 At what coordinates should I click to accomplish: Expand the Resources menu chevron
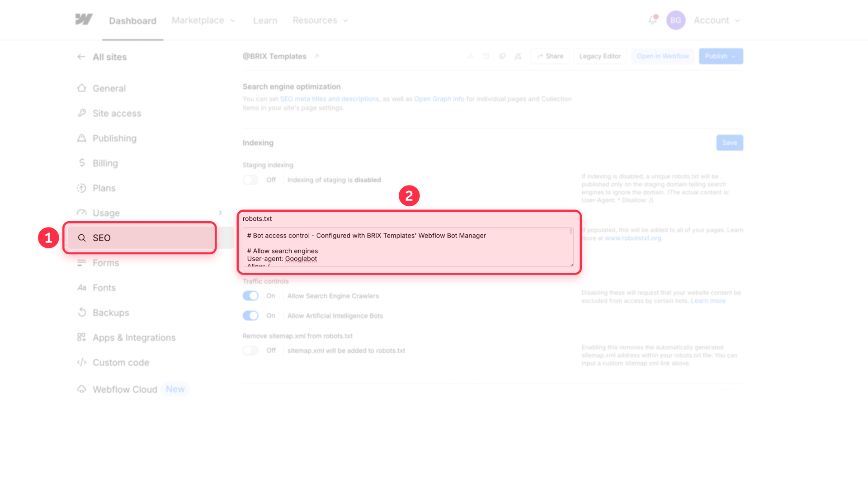point(345,21)
